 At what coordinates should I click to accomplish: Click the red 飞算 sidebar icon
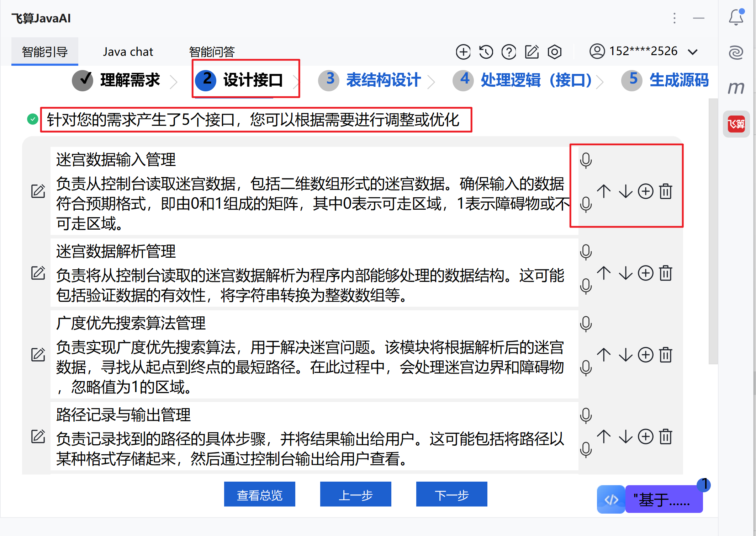(x=736, y=124)
